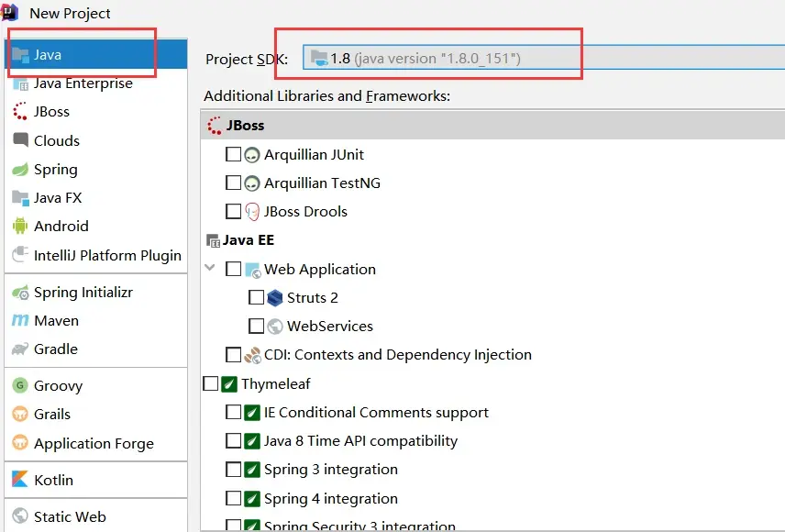785x532 pixels.
Task: Click the IntelliJ Platform Plugin icon
Action: tap(20, 254)
